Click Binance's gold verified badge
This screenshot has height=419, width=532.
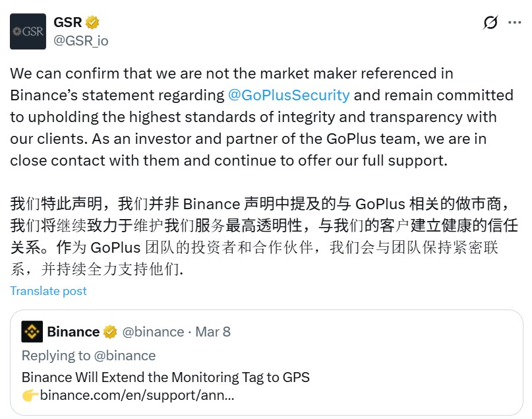[110, 331]
